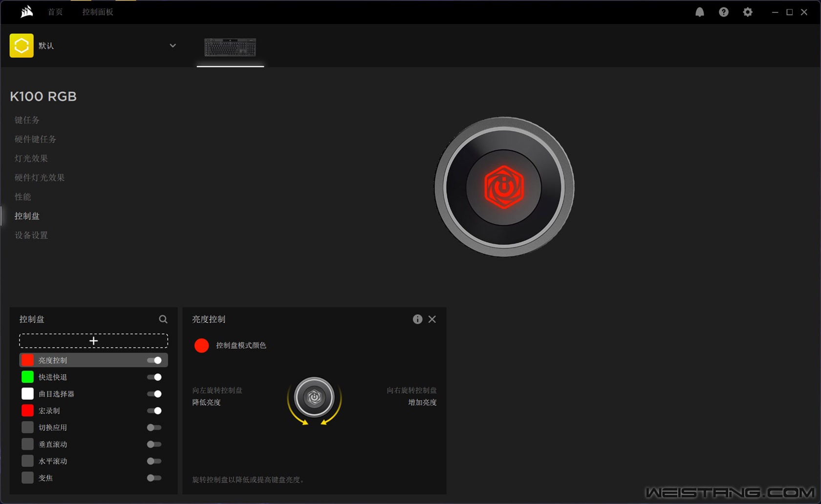Image resolution: width=821 pixels, height=504 pixels.
Task: Go to 键任务 section
Action: [27, 120]
